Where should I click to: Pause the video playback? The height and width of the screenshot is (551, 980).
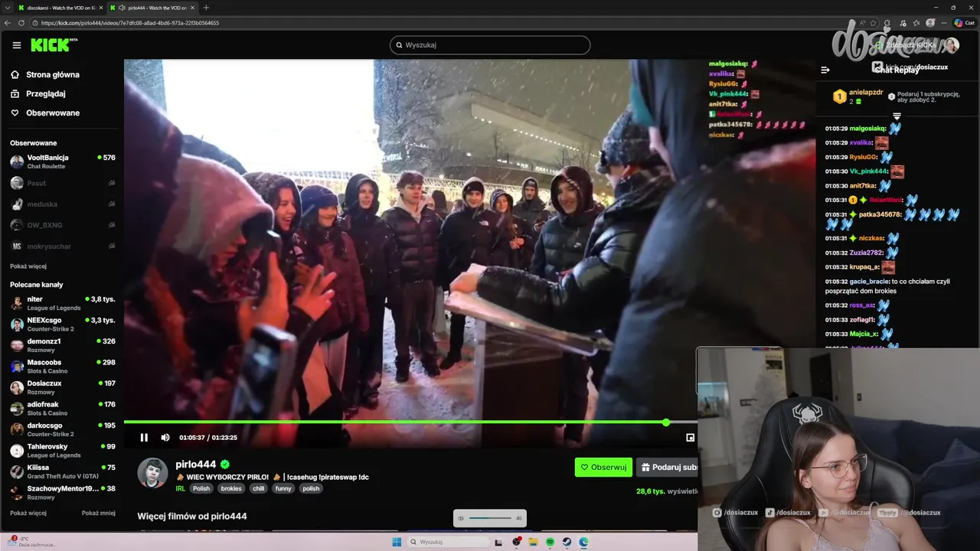pyautogui.click(x=144, y=438)
